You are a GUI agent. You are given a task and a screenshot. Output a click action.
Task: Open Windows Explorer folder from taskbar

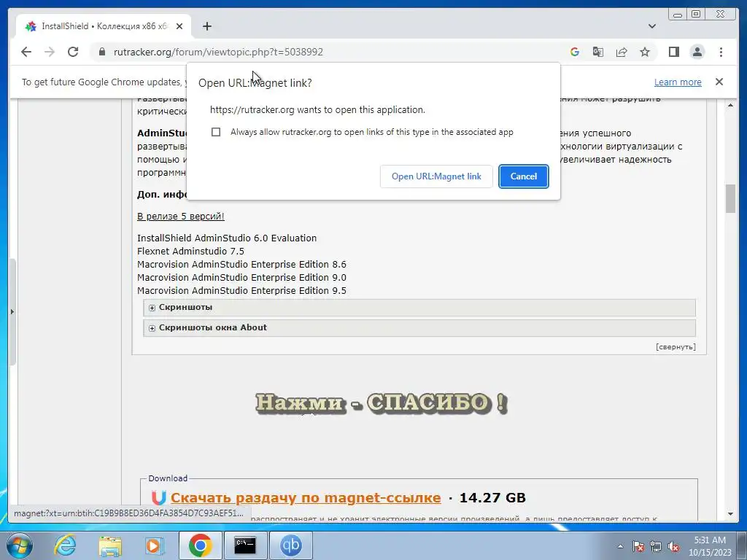(110, 545)
